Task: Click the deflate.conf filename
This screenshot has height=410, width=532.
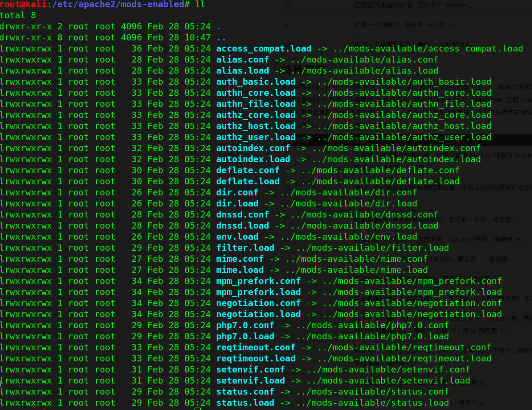Action: point(247,170)
